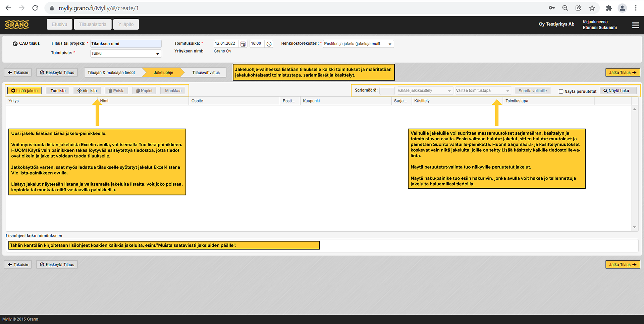
Task: Click the Grano logo
Action: (x=17, y=25)
